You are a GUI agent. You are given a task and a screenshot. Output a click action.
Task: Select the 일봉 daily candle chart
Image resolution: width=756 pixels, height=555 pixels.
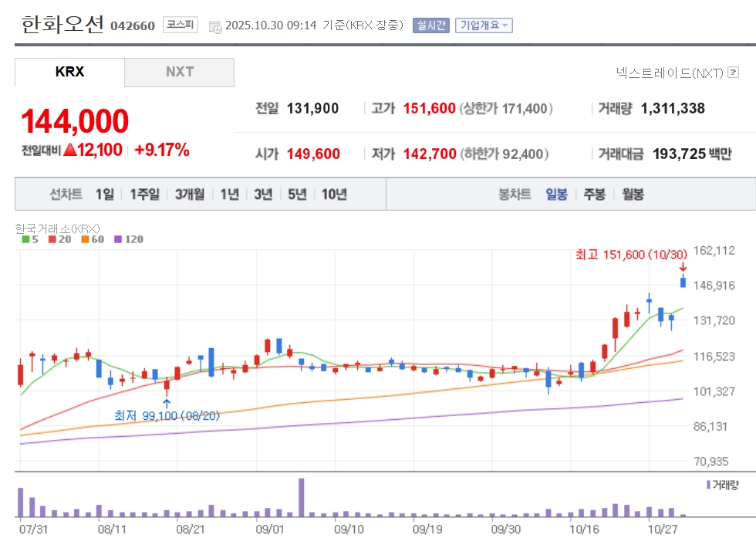click(556, 194)
